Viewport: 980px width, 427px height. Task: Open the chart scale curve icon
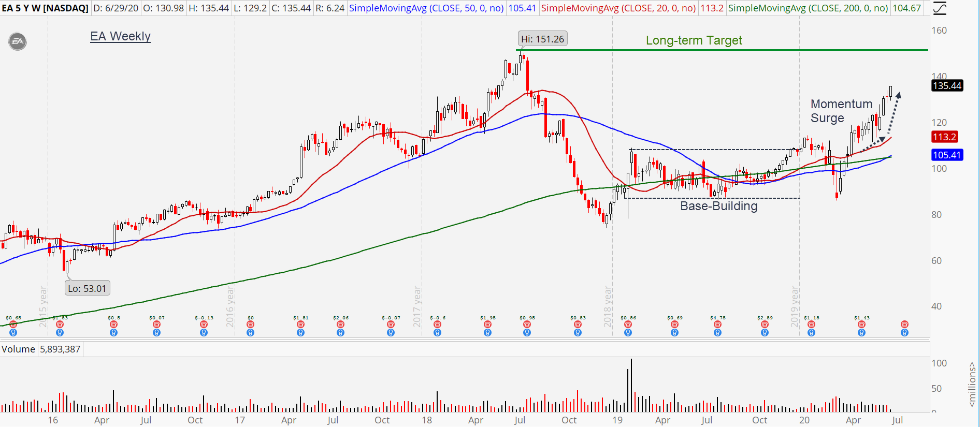pyautogui.click(x=939, y=8)
